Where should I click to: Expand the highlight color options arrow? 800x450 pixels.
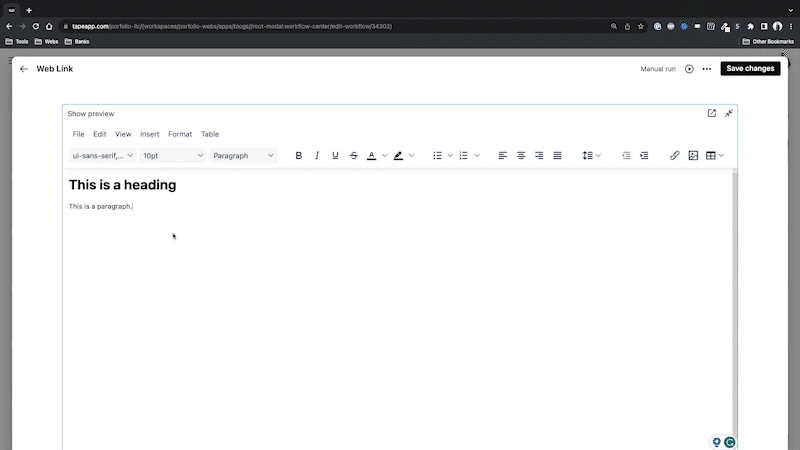pos(411,156)
